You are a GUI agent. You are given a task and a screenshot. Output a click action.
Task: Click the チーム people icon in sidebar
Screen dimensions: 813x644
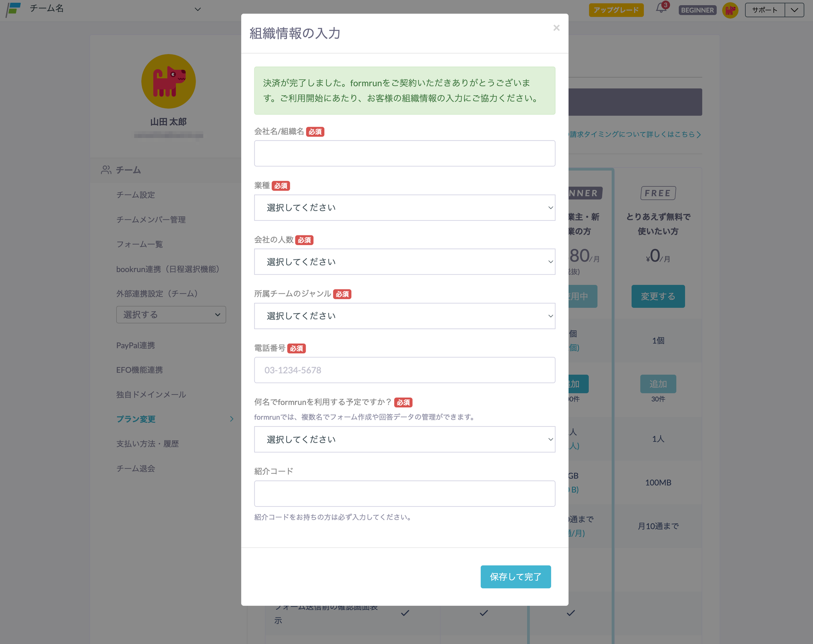(x=106, y=170)
